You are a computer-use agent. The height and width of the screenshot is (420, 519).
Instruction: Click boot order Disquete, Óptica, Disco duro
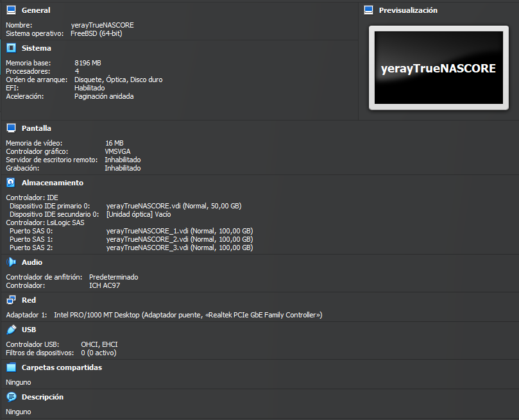pos(119,80)
